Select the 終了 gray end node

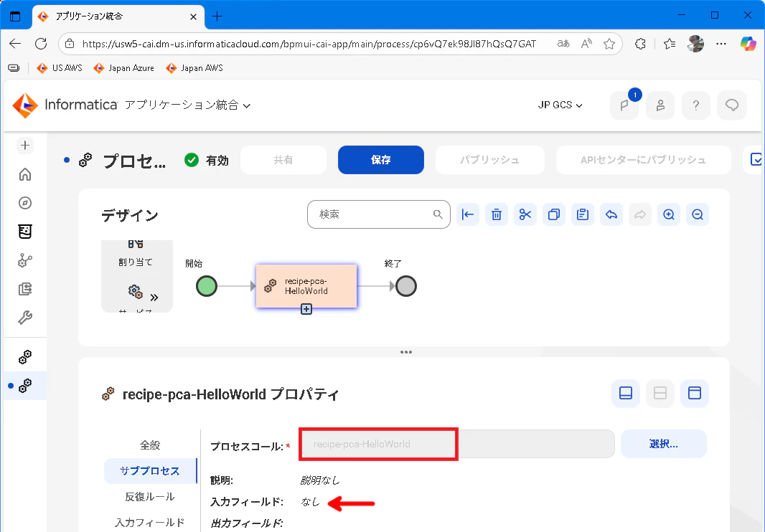(406, 286)
